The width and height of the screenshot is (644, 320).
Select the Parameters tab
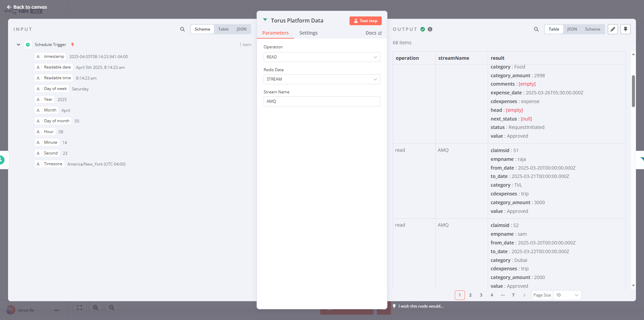tap(275, 33)
